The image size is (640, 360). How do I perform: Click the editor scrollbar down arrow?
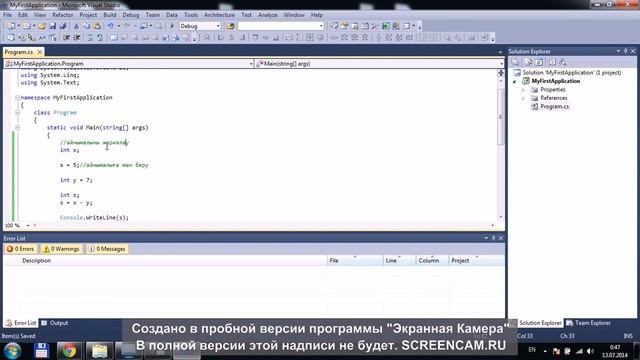[501, 218]
